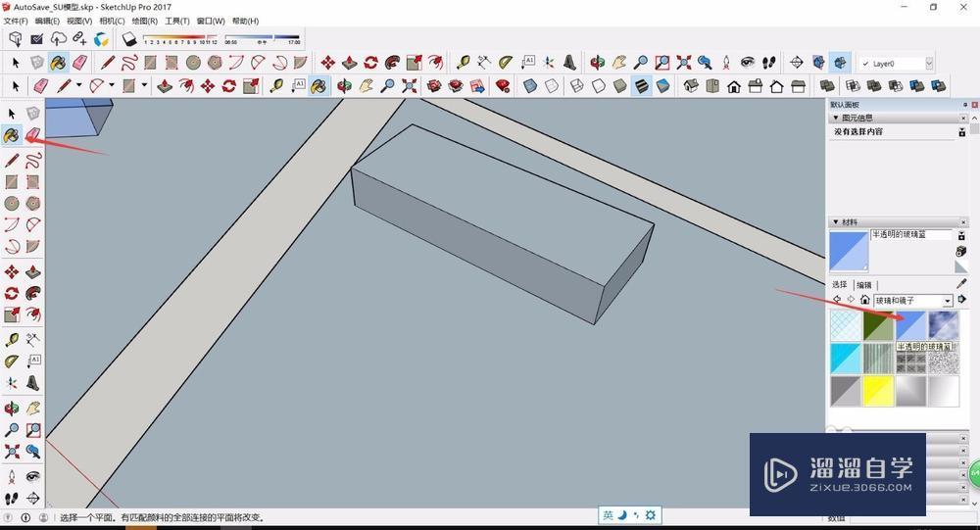Toggle Entity Info details expand button
Image resolution: width=980 pixels, height=530 pixels.
pos(962,132)
